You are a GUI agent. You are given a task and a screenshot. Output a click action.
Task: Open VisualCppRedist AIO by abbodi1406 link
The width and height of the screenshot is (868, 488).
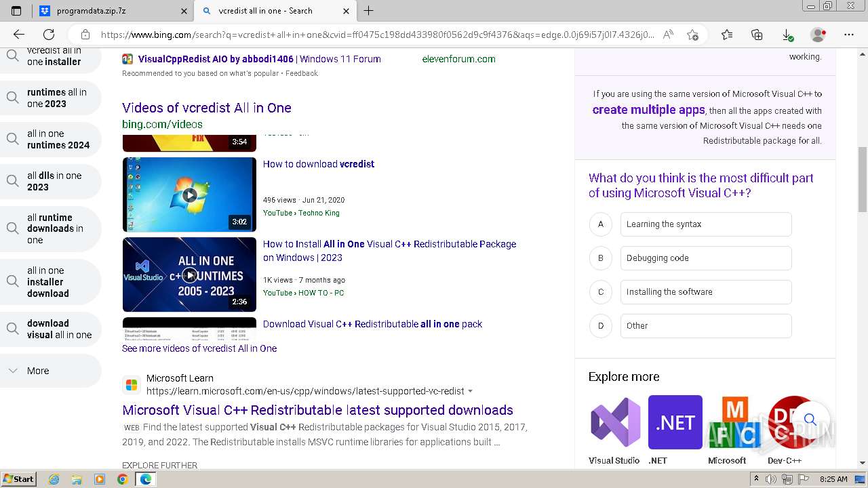pyautogui.click(x=259, y=59)
